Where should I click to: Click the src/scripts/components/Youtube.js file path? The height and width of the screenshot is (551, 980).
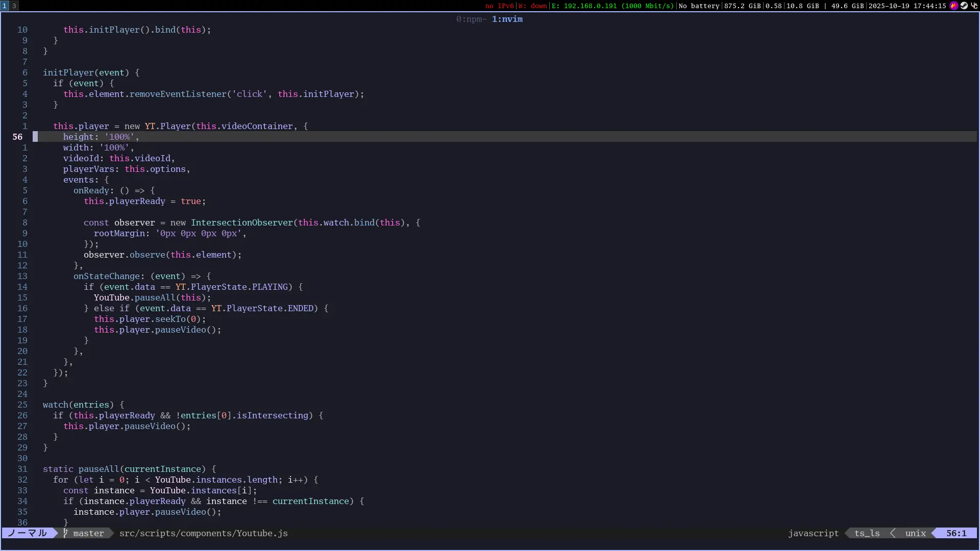pyautogui.click(x=203, y=533)
